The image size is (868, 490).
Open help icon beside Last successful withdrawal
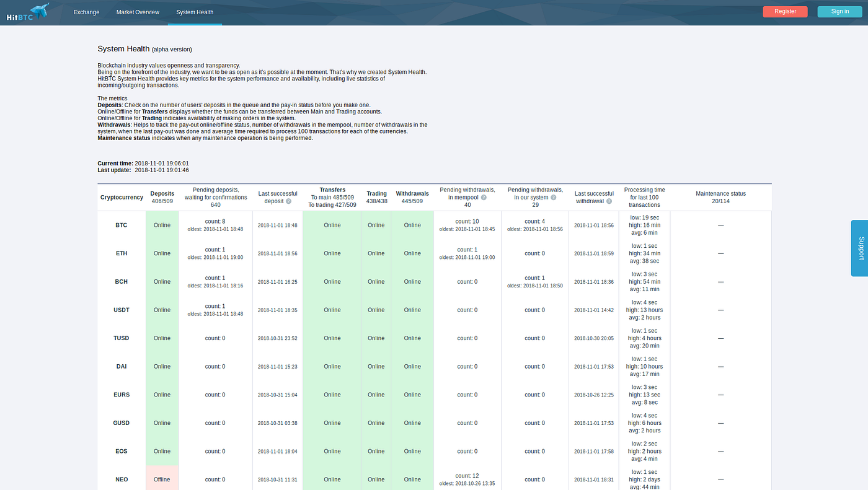click(x=609, y=201)
